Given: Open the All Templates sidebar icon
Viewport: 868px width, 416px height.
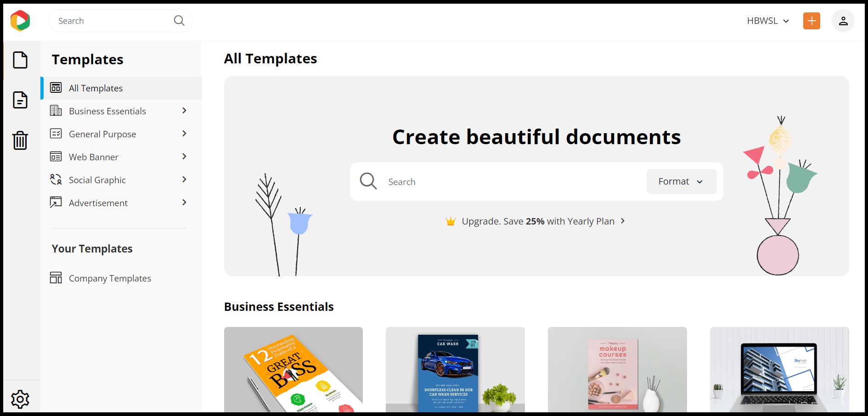Looking at the screenshot, I should click(x=56, y=88).
